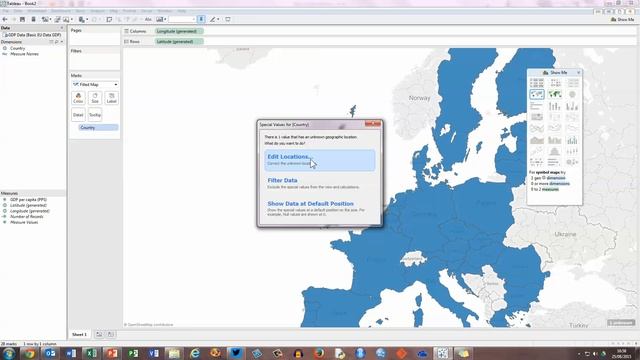Image resolution: width=640 pixels, height=360 pixels.
Task: Open dropdown arrow beside Clear Sheet icon
Action: (72, 19)
